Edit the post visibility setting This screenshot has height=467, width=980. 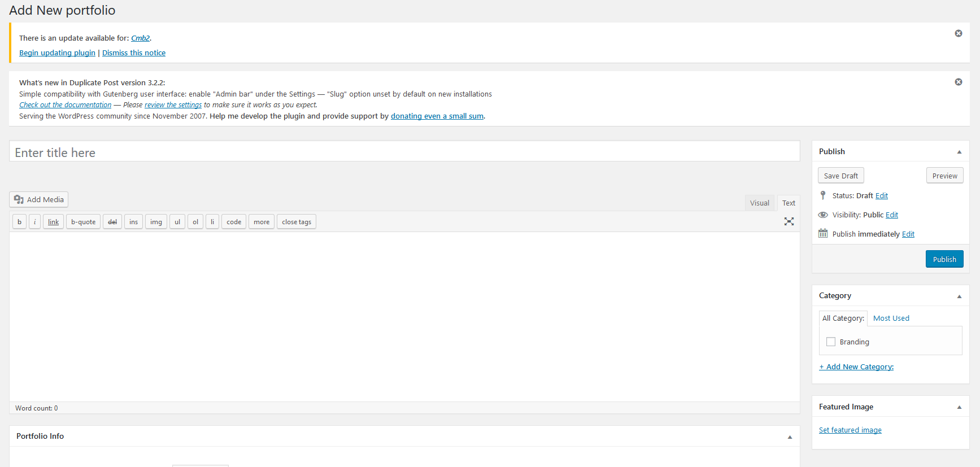pos(891,215)
